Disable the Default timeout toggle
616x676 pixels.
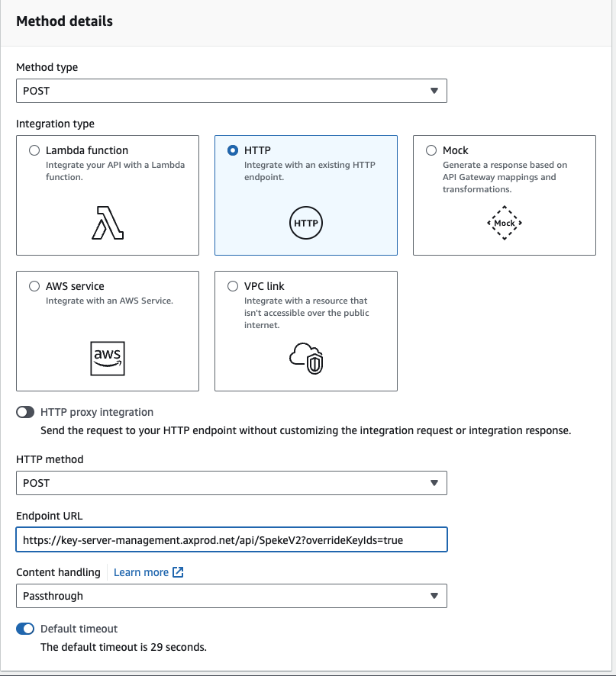click(x=25, y=629)
